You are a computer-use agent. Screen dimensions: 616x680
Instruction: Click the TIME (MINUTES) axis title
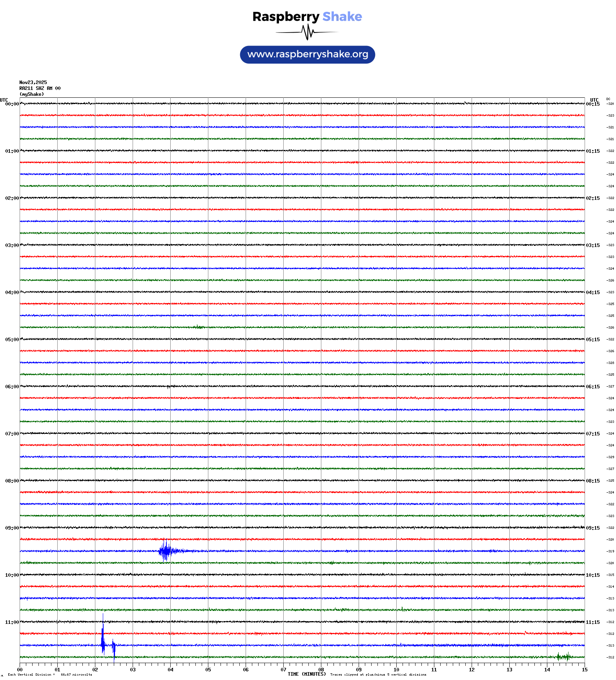tap(306, 674)
